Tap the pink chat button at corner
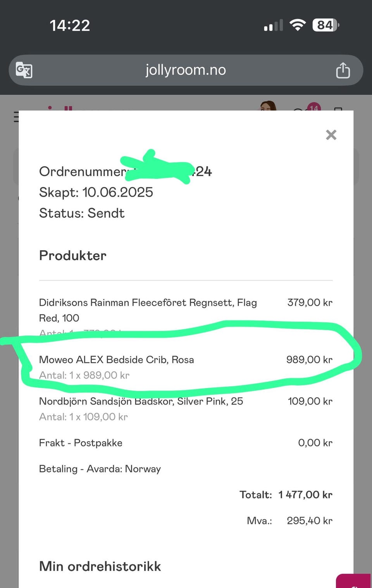This screenshot has height=588, width=372. coord(353,581)
